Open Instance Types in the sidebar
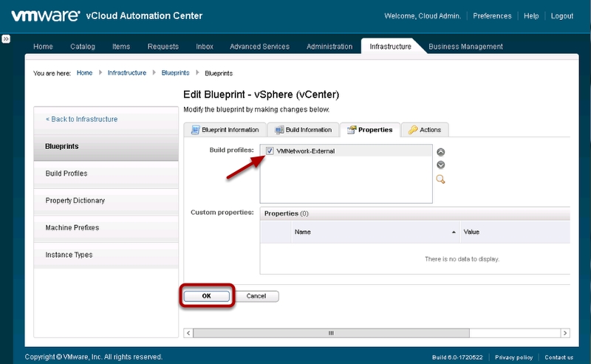The height and width of the screenshot is (364, 591). click(106, 255)
